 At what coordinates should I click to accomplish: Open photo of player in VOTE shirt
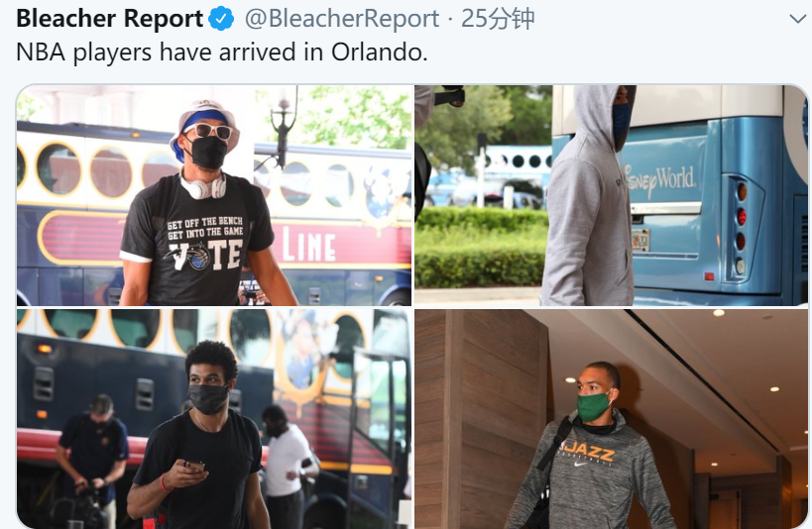pos(214,195)
